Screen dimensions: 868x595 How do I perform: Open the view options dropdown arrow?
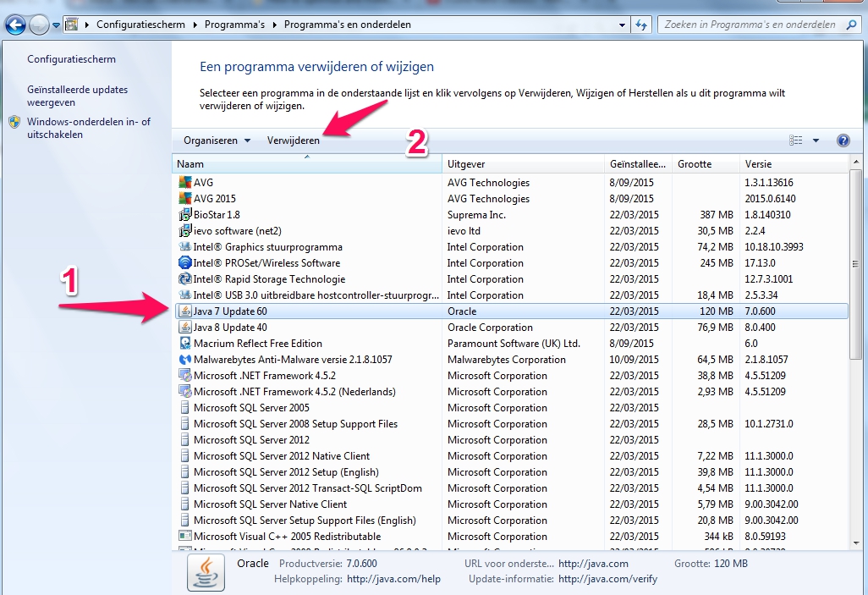(x=816, y=140)
